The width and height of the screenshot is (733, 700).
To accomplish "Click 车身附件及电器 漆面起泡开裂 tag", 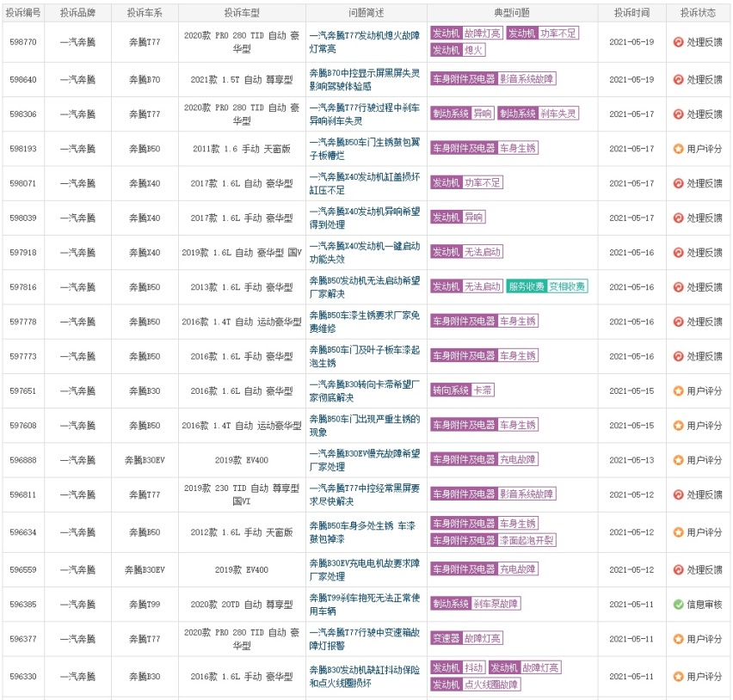I will (493, 540).
